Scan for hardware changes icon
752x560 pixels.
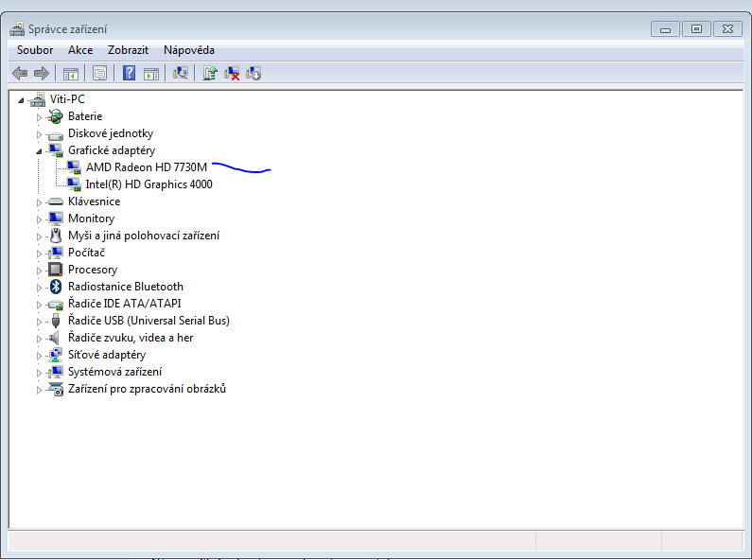(181, 74)
